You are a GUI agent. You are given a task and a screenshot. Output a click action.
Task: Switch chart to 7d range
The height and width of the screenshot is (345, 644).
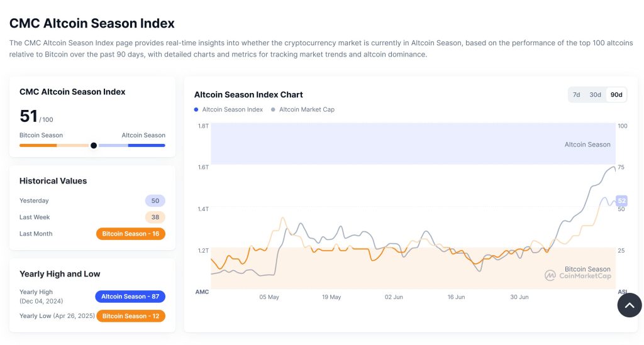pos(576,95)
